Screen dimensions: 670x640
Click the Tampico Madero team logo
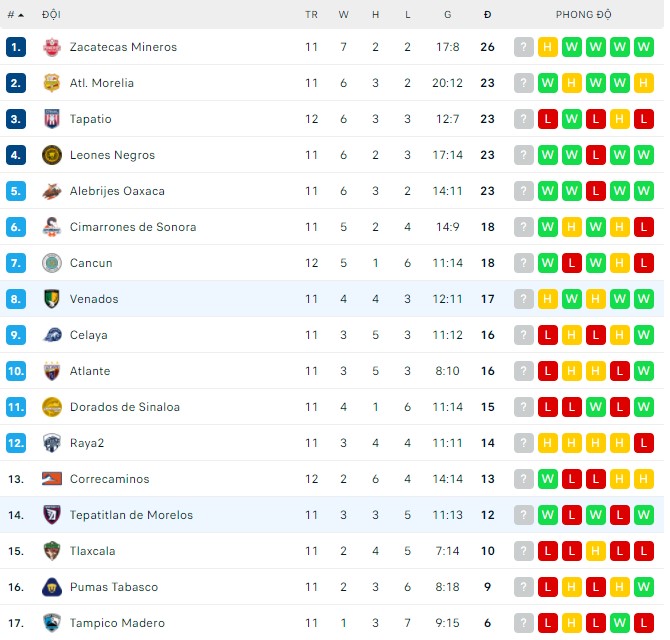pos(52,623)
